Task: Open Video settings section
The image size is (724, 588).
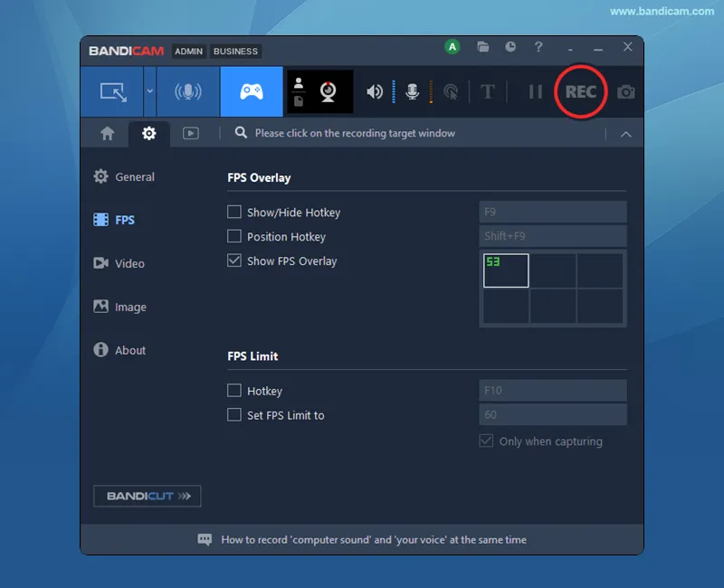Action: (119, 263)
